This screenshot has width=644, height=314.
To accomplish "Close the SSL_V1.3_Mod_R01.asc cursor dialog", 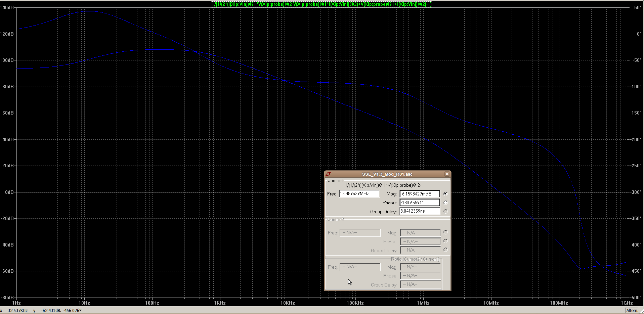I will 447,174.
